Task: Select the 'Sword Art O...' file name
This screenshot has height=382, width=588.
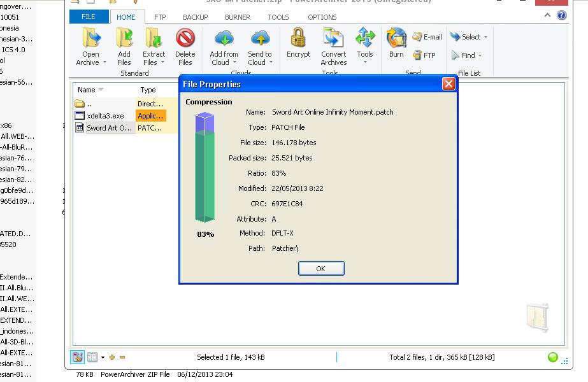Action: click(x=109, y=128)
